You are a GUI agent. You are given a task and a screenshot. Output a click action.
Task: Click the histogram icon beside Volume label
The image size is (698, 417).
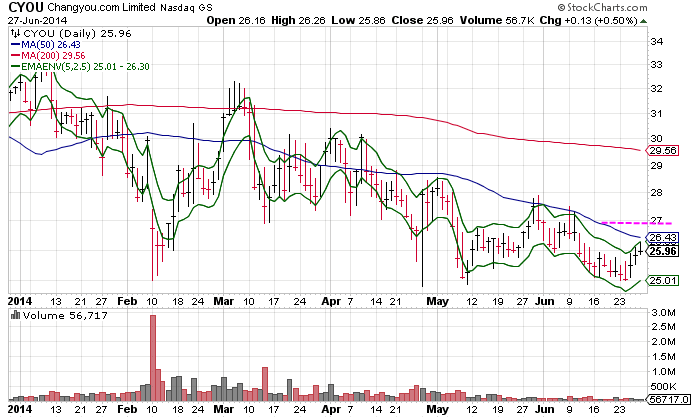[x=15, y=315]
